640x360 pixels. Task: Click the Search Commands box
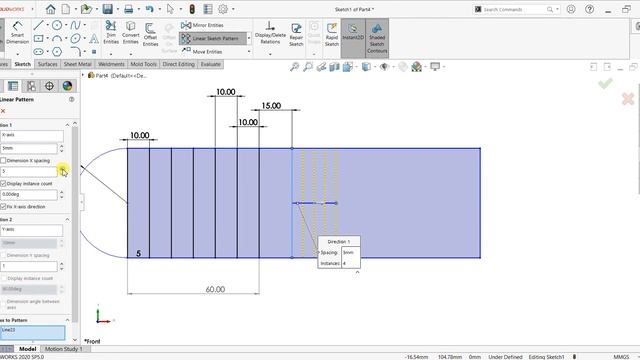click(516, 9)
